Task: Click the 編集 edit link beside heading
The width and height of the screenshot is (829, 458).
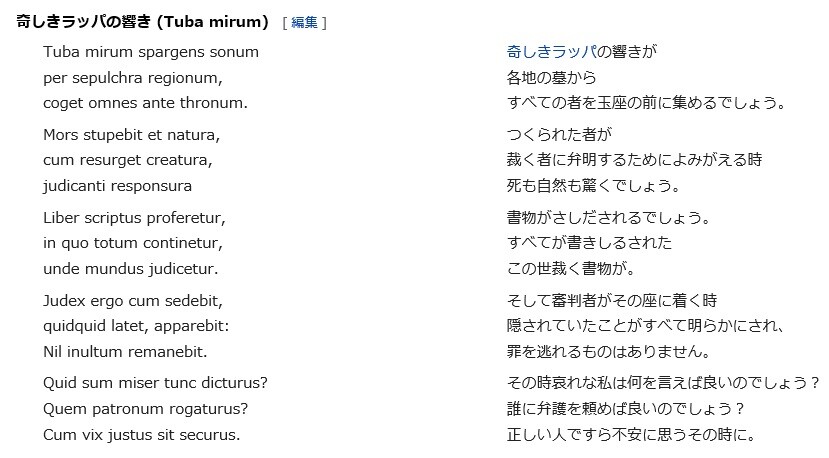Action: click(x=304, y=22)
